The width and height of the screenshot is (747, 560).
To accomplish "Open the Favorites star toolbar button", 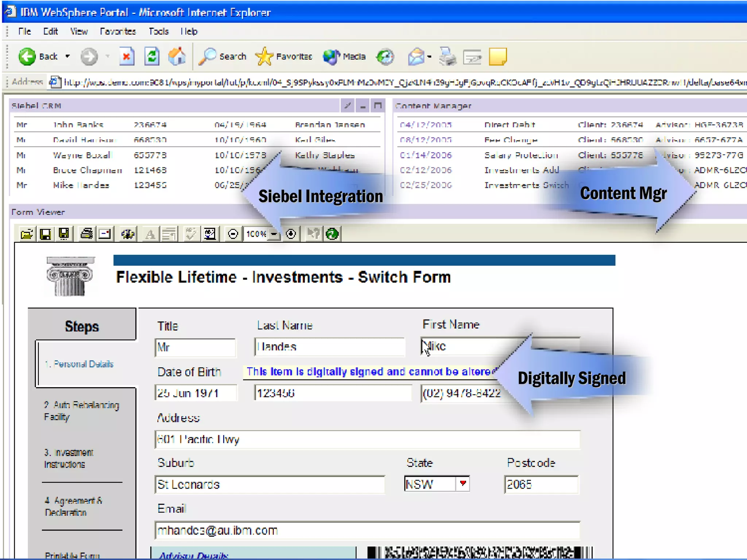I will (284, 57).
